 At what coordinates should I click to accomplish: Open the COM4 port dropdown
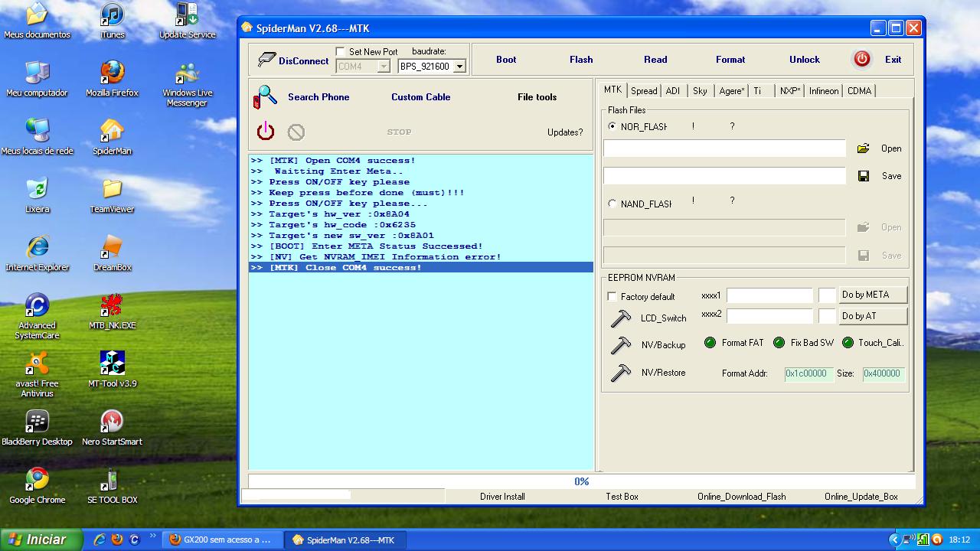[x=384, y=67]
